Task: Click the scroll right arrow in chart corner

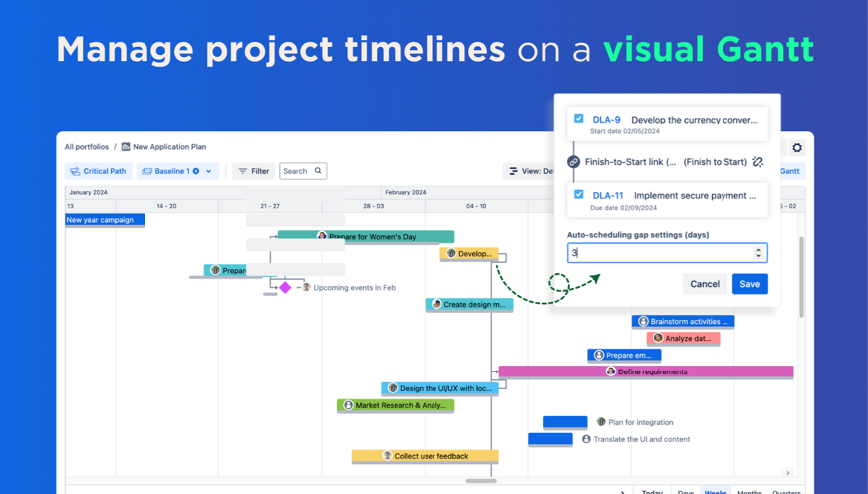Action: [x=787, y=472]
